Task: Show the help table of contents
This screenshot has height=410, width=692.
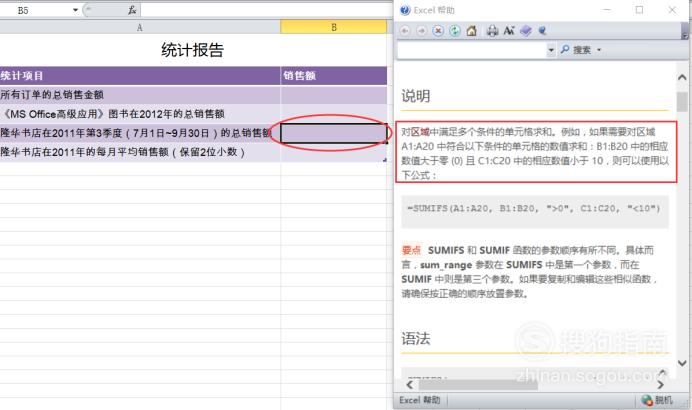Action: (x=526, y=30)
